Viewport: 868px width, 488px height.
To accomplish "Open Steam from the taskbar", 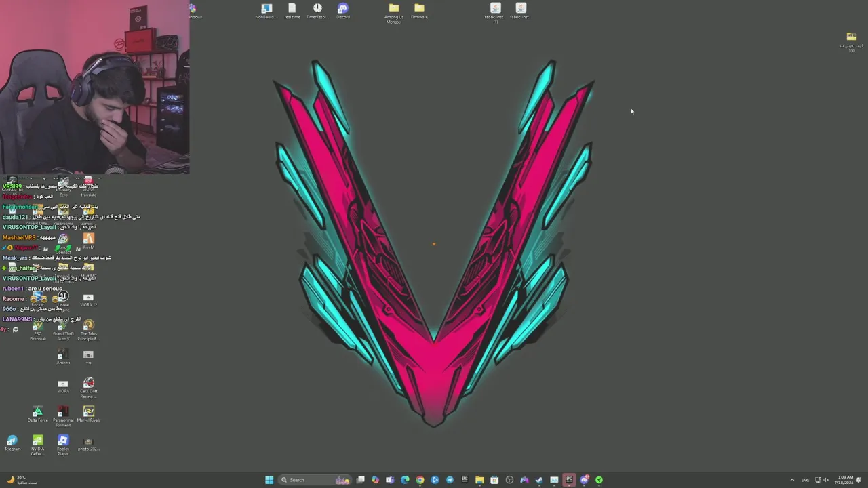I will pos(539,480).
